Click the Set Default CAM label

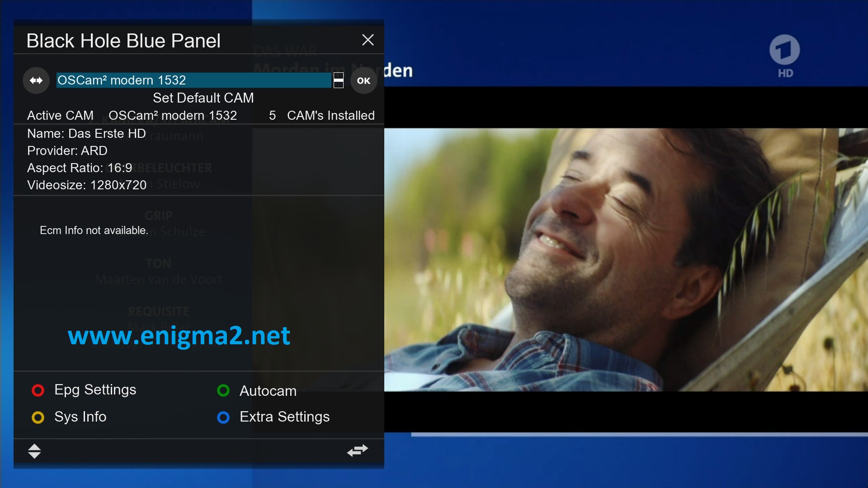click(203, 98)
